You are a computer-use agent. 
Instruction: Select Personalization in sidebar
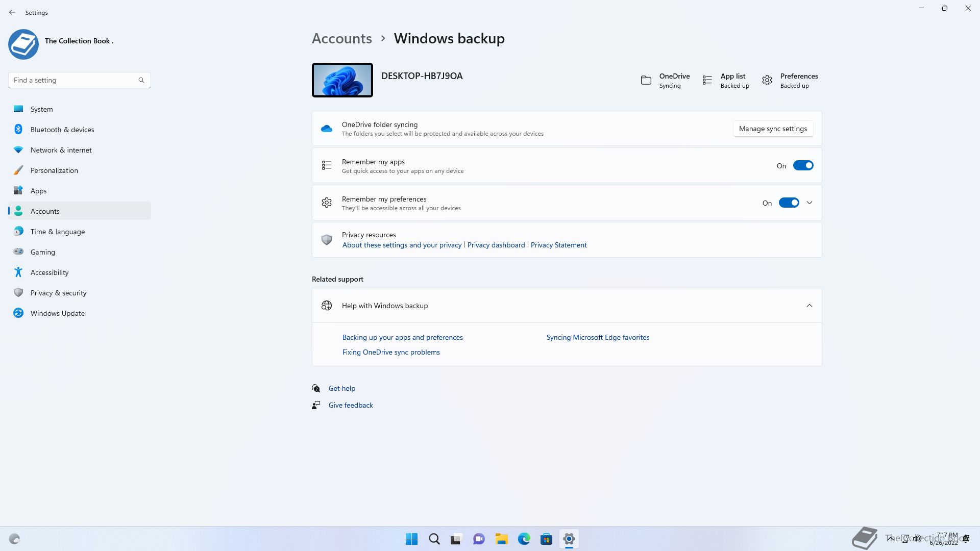click(80, 170)
